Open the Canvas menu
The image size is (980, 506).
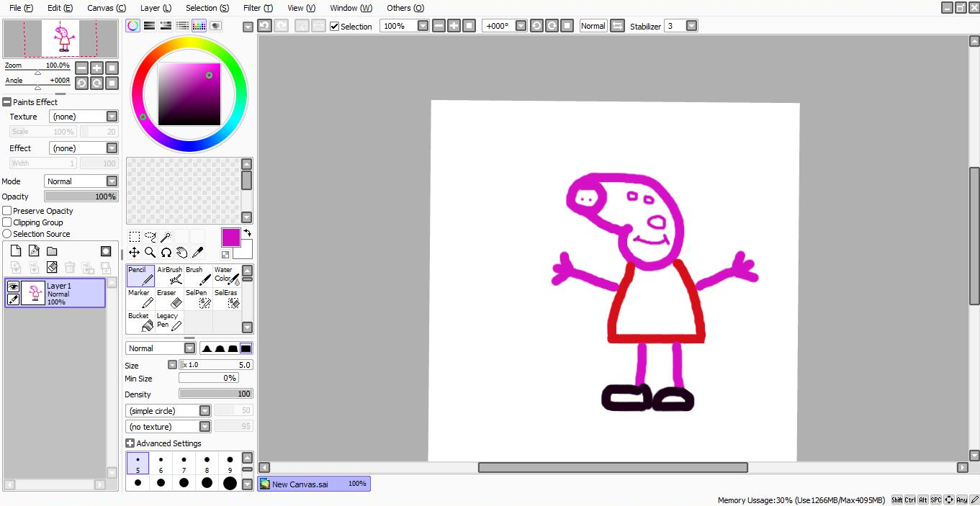point(106,8)
